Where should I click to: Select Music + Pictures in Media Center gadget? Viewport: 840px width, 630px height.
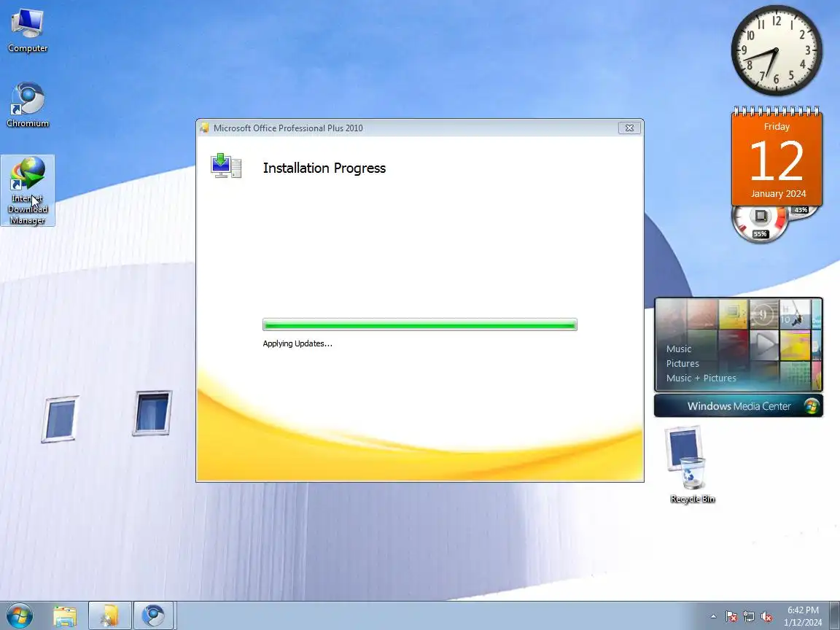[701, 378]
